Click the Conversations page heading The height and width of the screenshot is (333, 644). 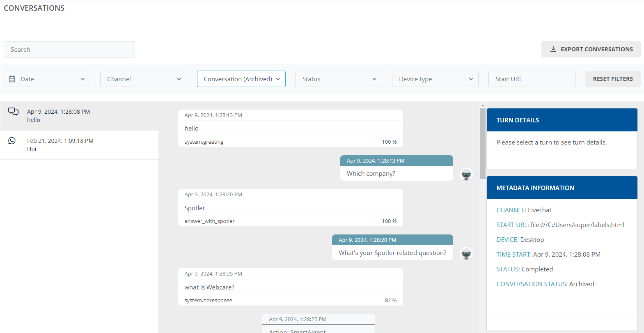(34, 8)
